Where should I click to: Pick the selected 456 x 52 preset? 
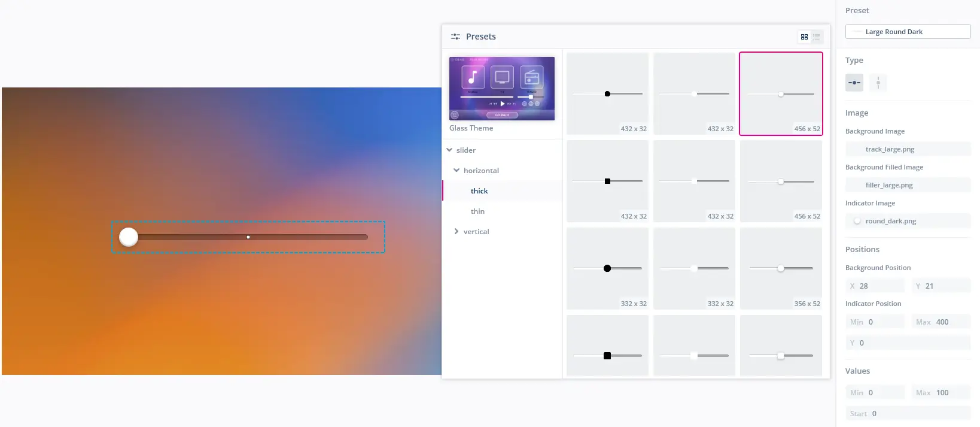coord(781,93)
